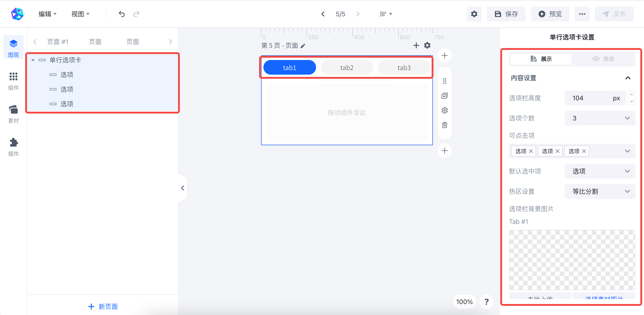Click the 选项栏高度 input field
This screenshot has width=644, height=315.
coord(595,98)
